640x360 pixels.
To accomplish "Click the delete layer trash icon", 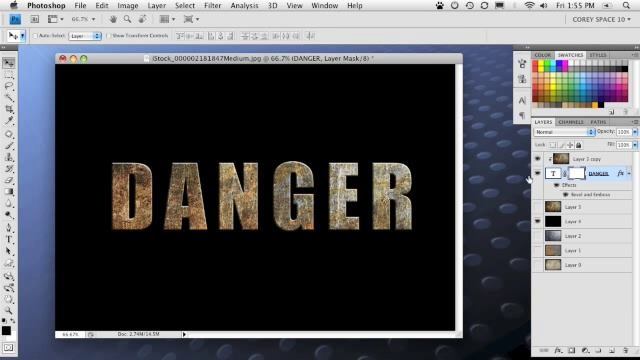I will [625, 351].
